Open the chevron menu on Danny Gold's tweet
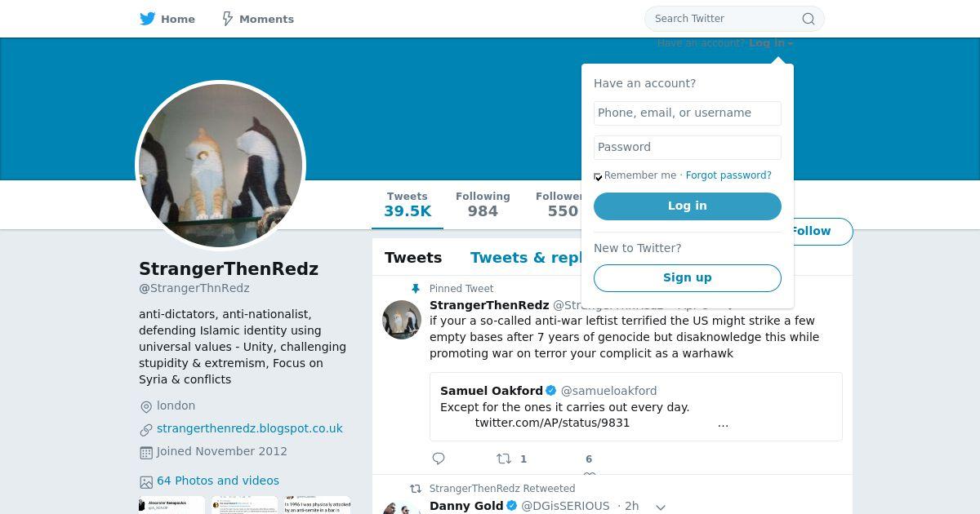This screenshot has width=980, height=514. click(x=661, y=507)
